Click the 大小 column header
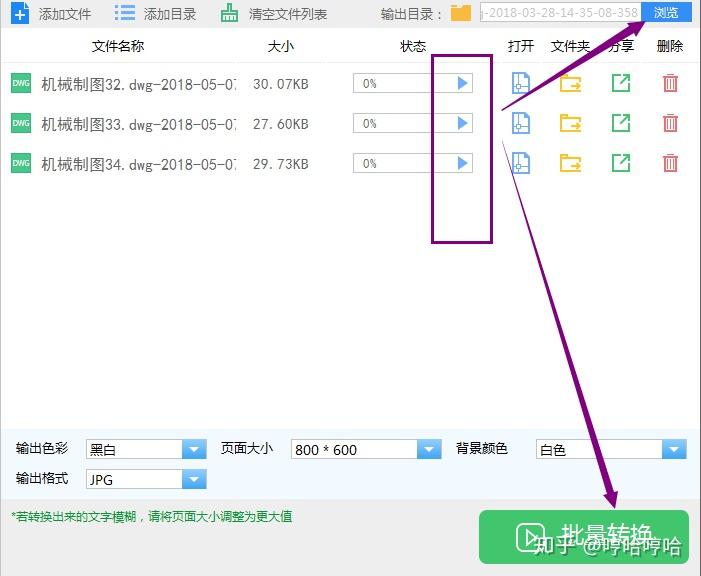 click(281, 46)
